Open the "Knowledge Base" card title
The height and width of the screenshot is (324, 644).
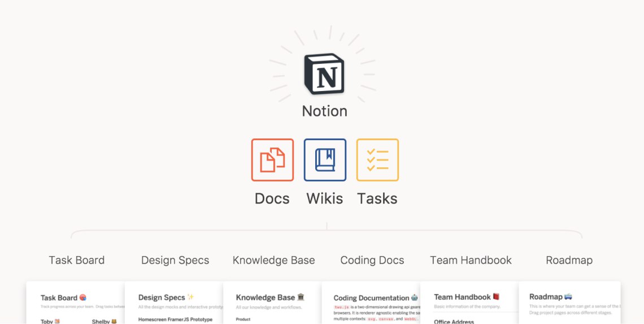tap(266, 297)
